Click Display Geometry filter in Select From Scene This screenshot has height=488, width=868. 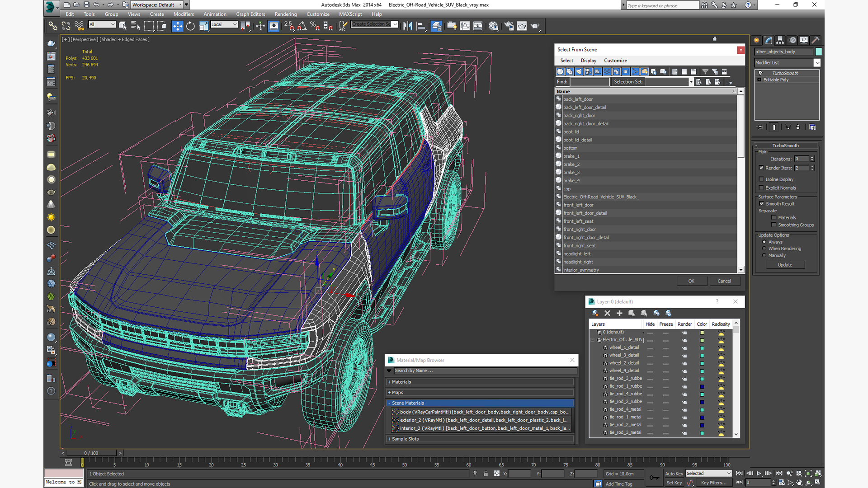tap(560, 71)
